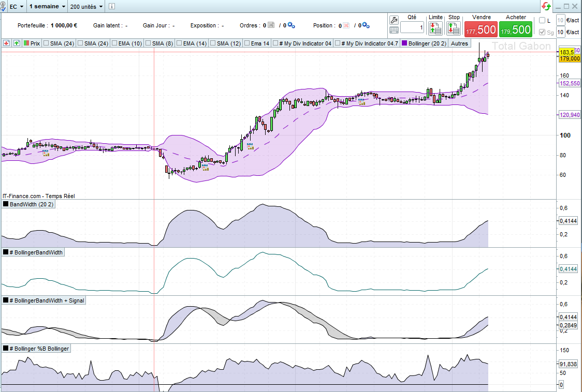Image resolution: width=582 pixels, height=392 pixels.
Task: Click the green up-arrow indicator icon
Action: [x=17, y=43]
